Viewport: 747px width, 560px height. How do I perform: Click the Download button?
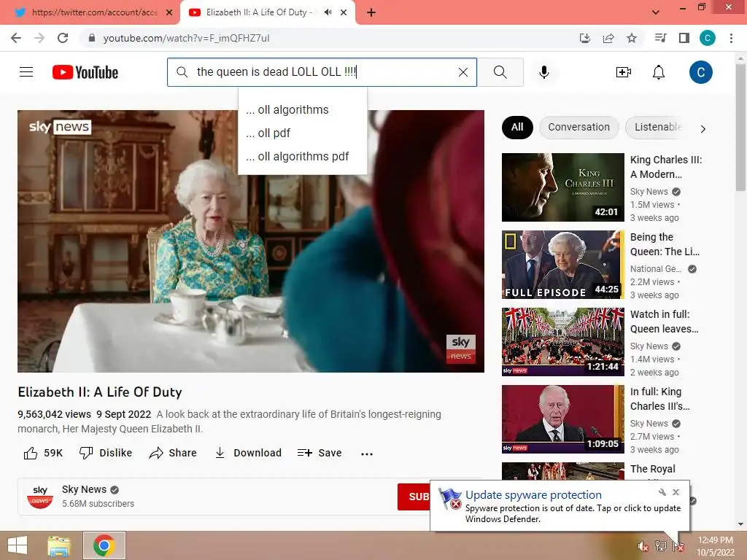point(248,453)
